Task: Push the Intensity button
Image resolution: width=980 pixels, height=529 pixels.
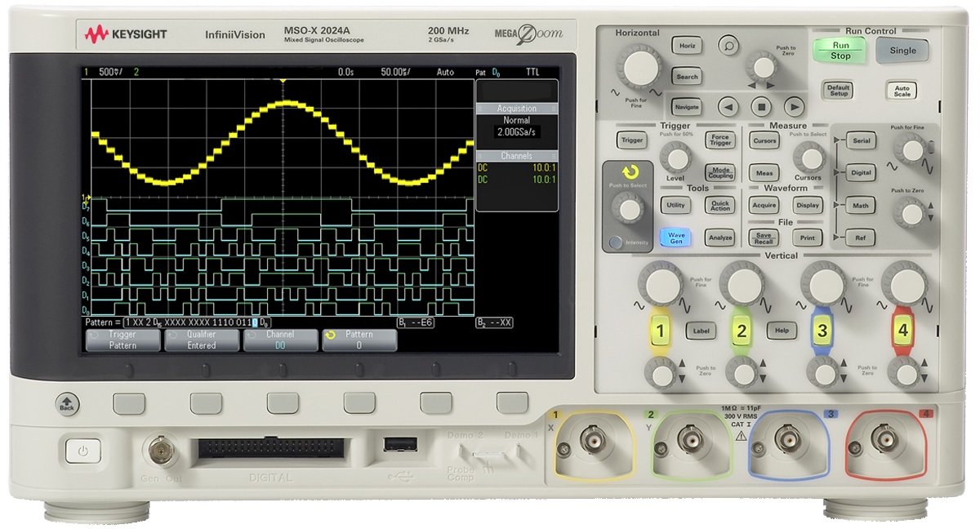Action: (614, 242)
